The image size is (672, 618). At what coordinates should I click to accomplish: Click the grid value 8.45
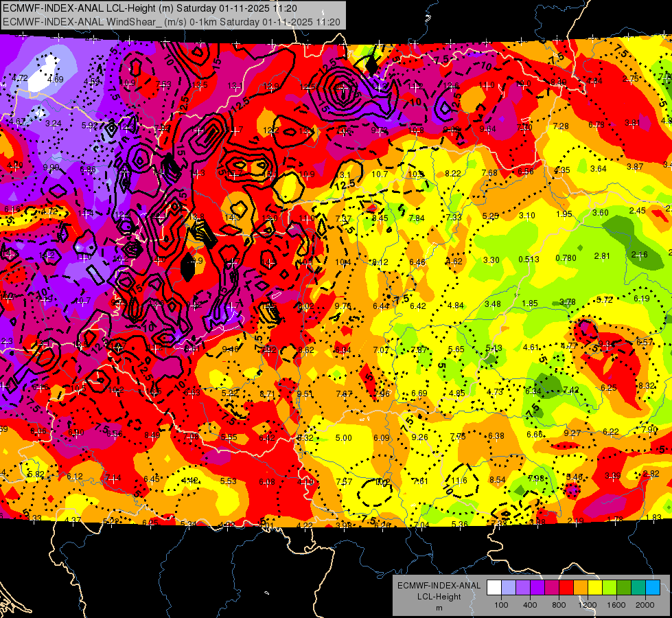coord(380,218)
